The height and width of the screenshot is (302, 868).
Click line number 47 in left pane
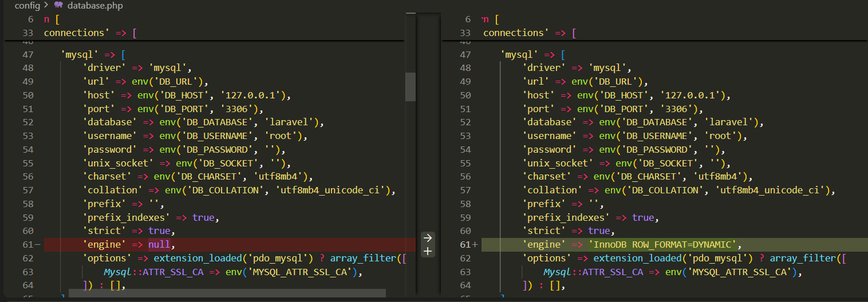point(28,55)
